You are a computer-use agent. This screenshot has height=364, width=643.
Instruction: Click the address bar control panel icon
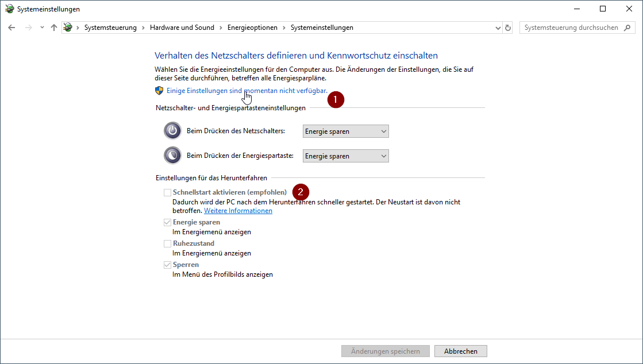point(68,28)
